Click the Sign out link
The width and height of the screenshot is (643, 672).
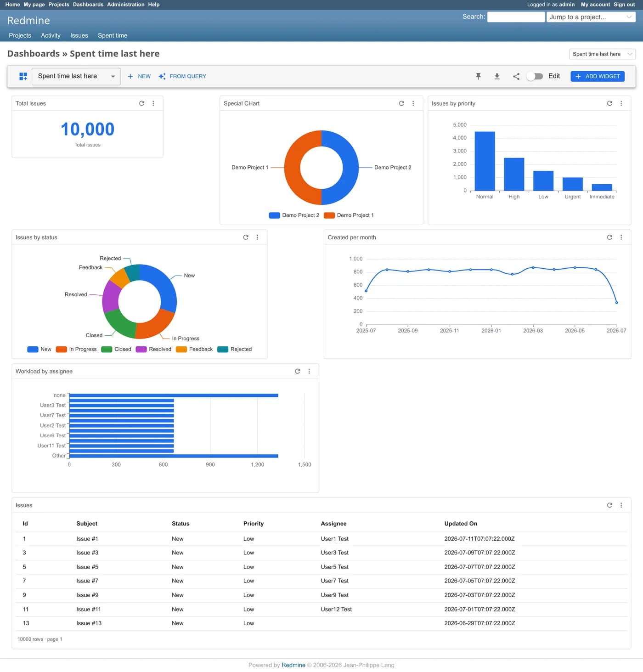tap(624, 5)
